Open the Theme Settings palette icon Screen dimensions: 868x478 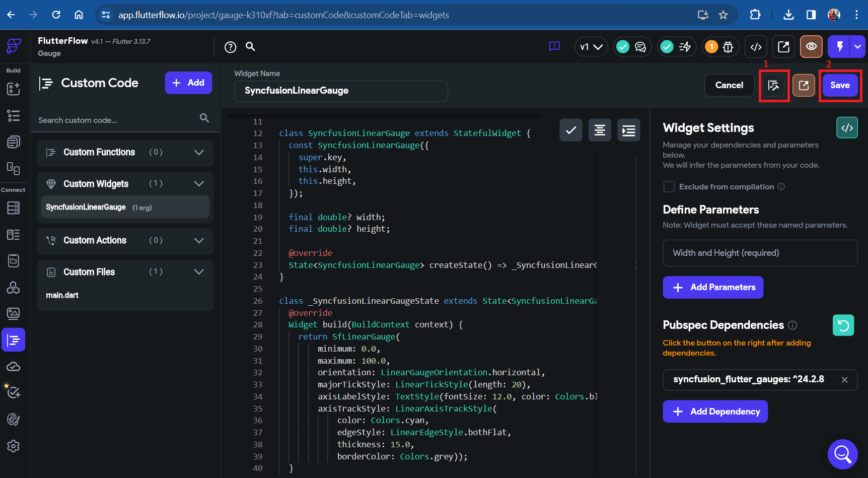coord(14,419)
